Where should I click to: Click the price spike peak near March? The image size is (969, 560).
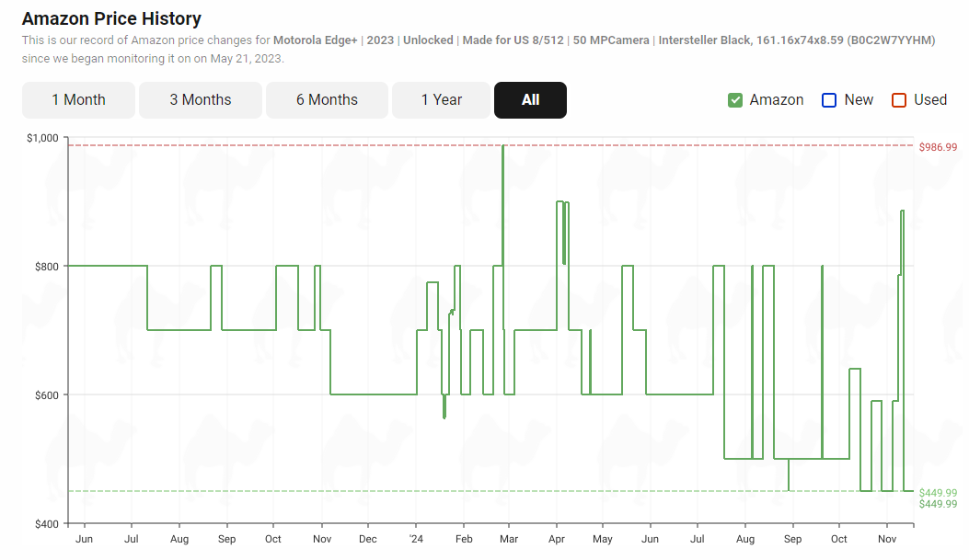click(503, 146)
